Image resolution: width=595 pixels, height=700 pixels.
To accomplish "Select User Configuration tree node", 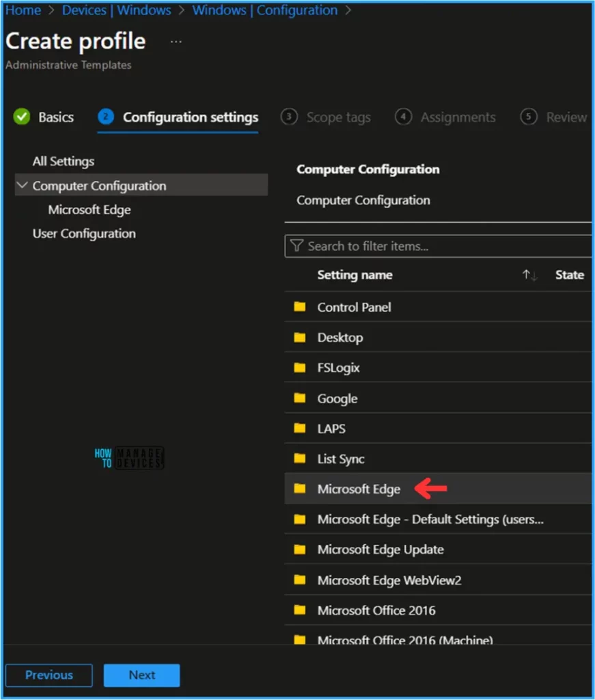I will coord(84,234).
